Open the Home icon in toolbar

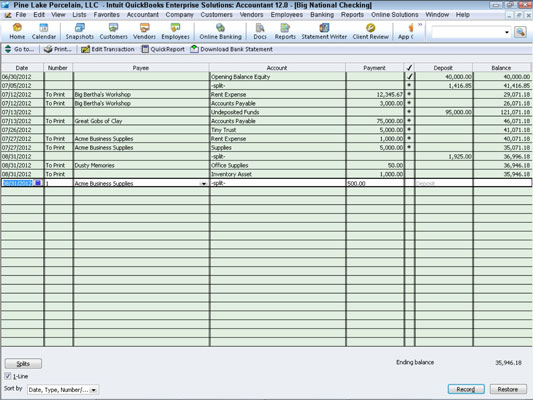pyautogui.click(x=17, y=31)
